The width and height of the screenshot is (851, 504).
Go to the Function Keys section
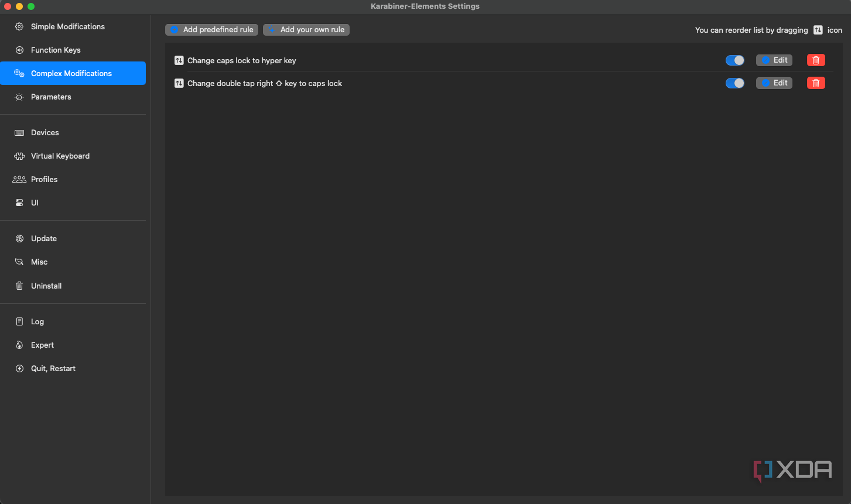[73, 50]
